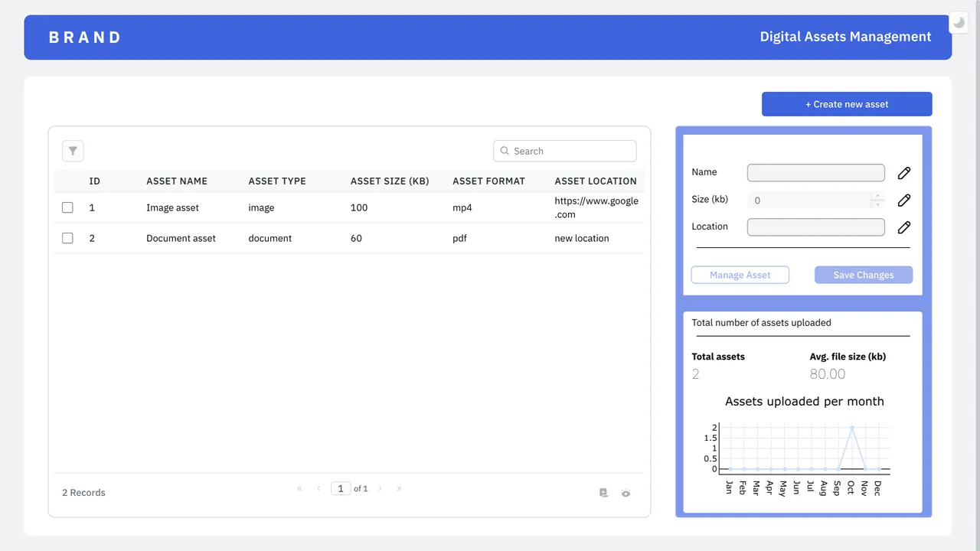The width and height of the screenshot is (980, 551).
Task: Select checkbox for Image asset row
Action: tap(67, 207)
